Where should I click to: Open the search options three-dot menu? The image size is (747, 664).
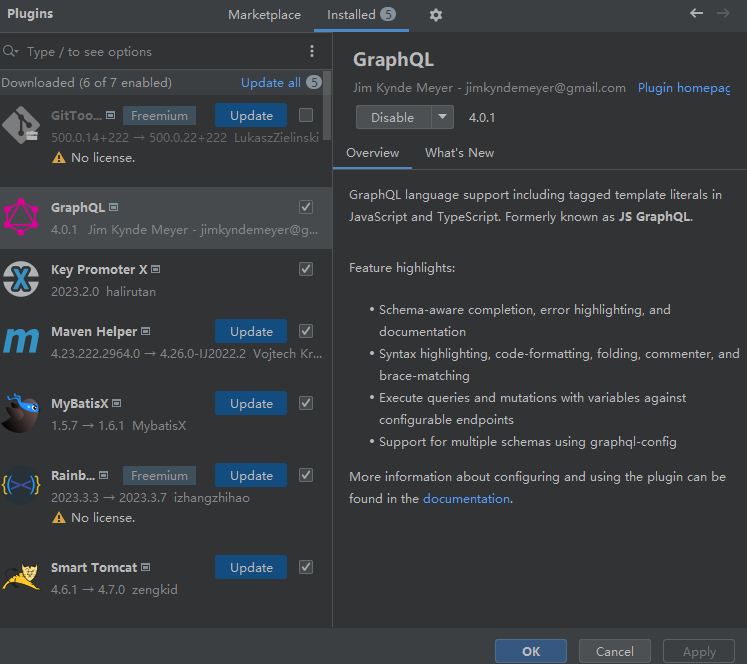pyautogui.click(x=312, y=51)
